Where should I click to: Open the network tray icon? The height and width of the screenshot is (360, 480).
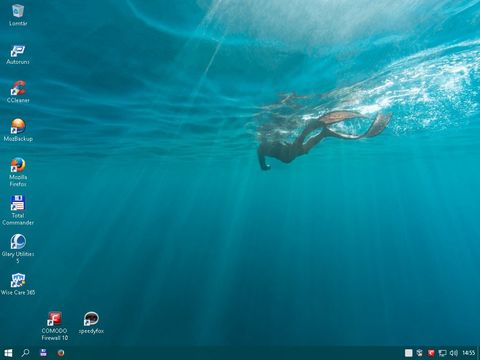point(442,353)
